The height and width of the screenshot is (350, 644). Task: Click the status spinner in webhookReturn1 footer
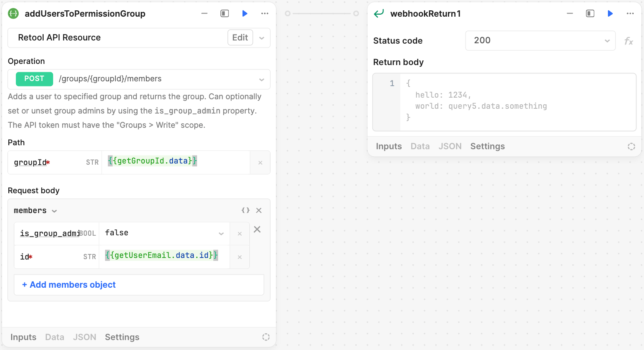[631, 146]
